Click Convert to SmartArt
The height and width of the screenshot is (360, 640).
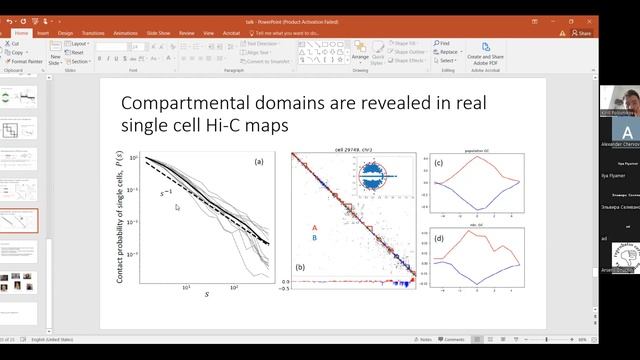point(266,61)
